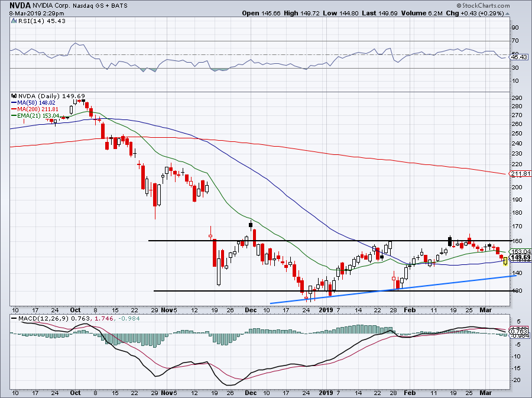532x398 pixels.
Task: Click the Mar label on price chart date axis
Action: (485, 310)
